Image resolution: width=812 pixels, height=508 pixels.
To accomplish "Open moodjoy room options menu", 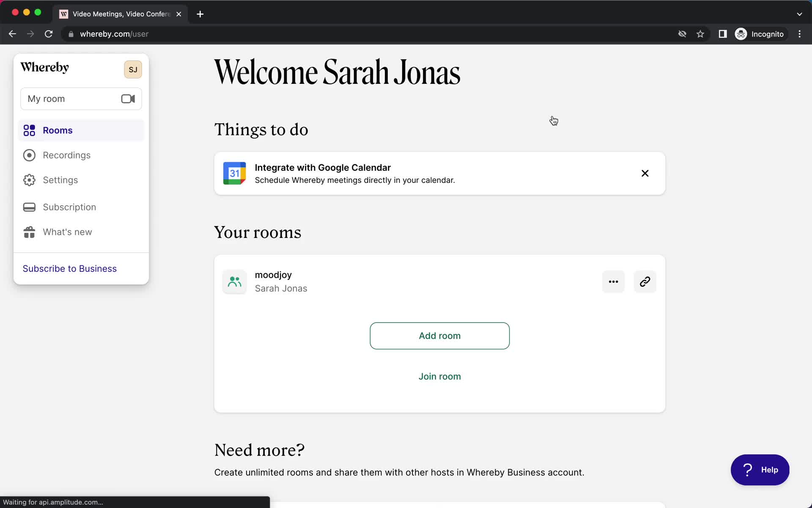I will click(613, 282).
